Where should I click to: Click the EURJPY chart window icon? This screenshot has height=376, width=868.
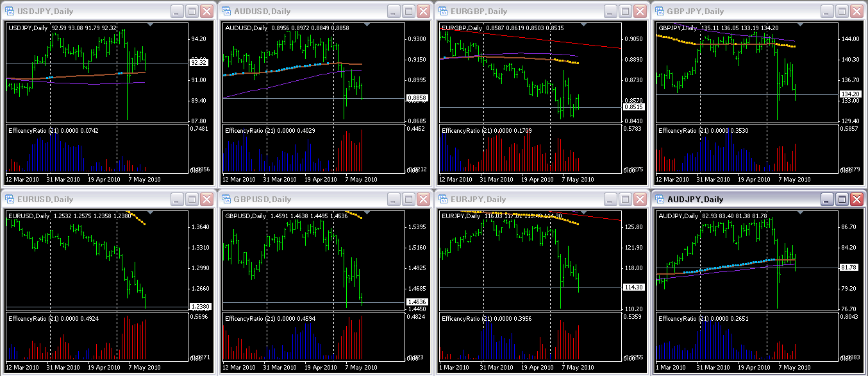(x=444, y=200)
